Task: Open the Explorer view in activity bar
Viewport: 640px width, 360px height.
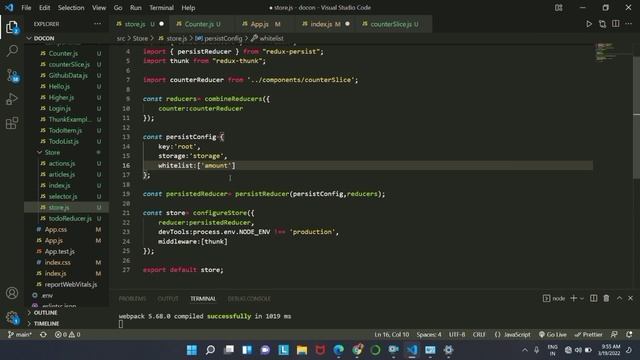Action: pos(12,27)
